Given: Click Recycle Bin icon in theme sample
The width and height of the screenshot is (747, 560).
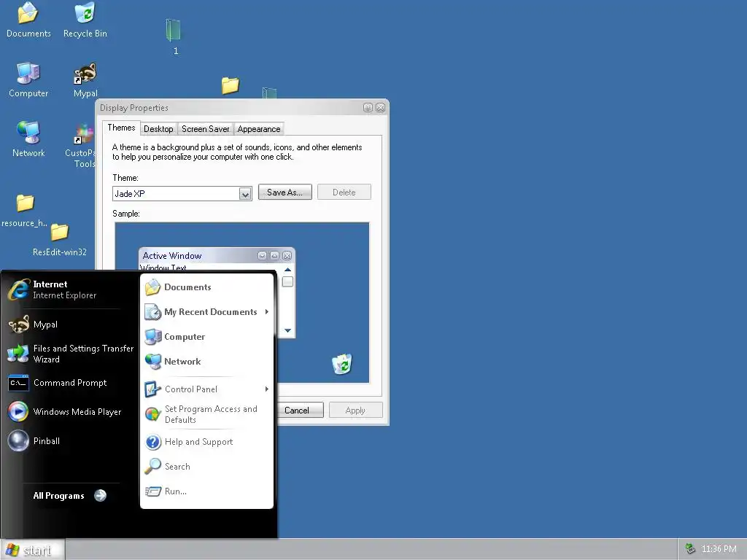Looking at the screenshot, I should (341, 365).
